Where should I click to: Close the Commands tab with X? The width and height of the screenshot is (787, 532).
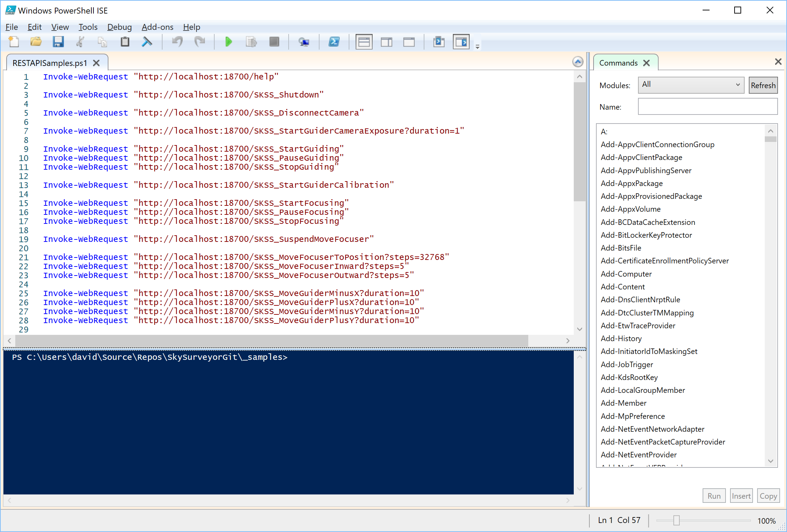(646, 63)
